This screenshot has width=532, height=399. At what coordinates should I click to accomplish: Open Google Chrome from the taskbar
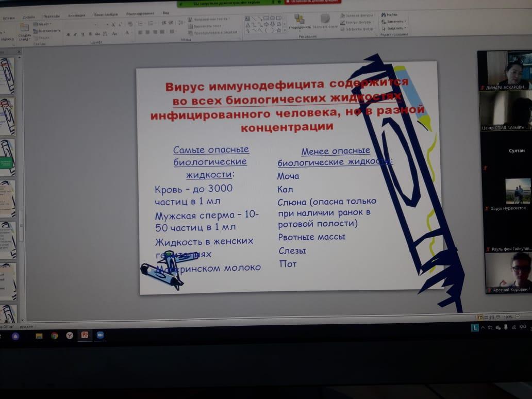tap(54, 336)
